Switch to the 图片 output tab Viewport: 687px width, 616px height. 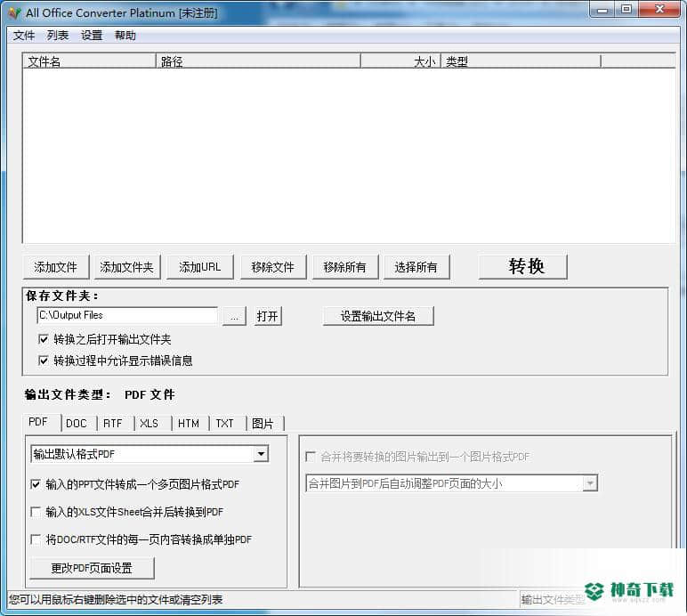coord(263,424)
